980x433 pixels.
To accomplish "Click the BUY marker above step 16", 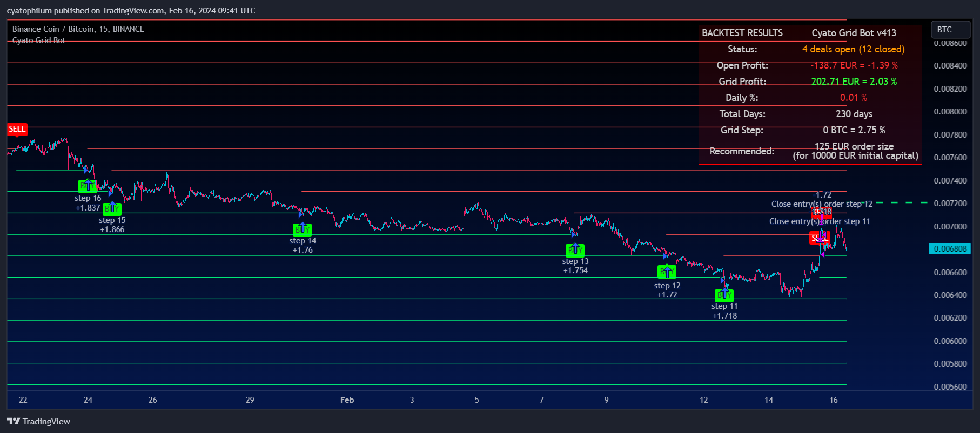I will pos(88,186).
